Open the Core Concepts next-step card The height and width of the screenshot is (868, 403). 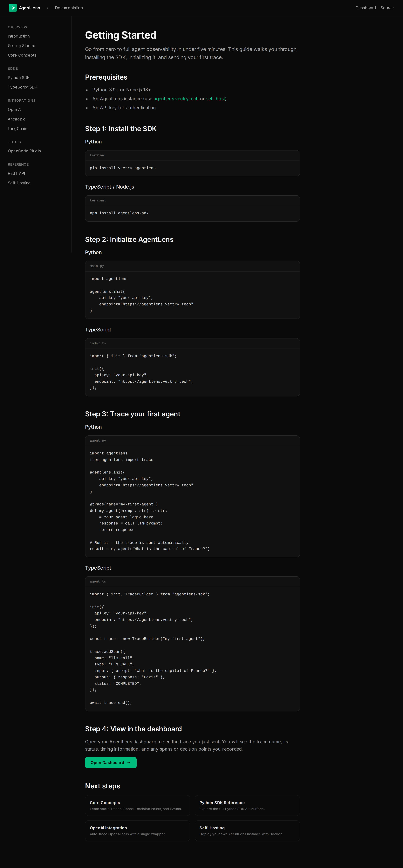pyautogui.click(x=137, y=805)
